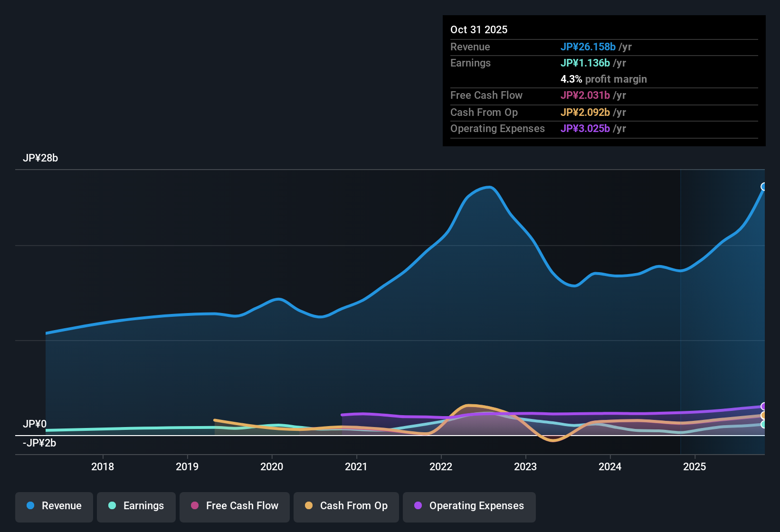Toggle the Earnings series visibility
Screen dimensions: 780x532
tap(136, 506)
